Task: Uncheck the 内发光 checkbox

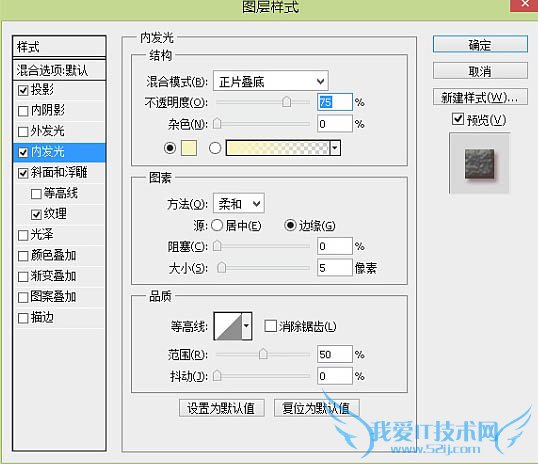Action: [23, 152]
